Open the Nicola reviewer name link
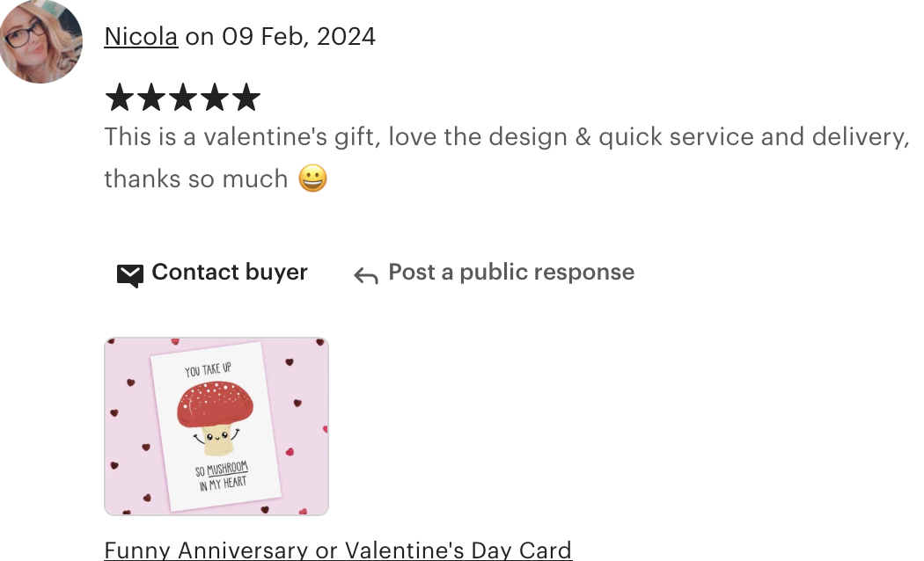 [141, 37]
